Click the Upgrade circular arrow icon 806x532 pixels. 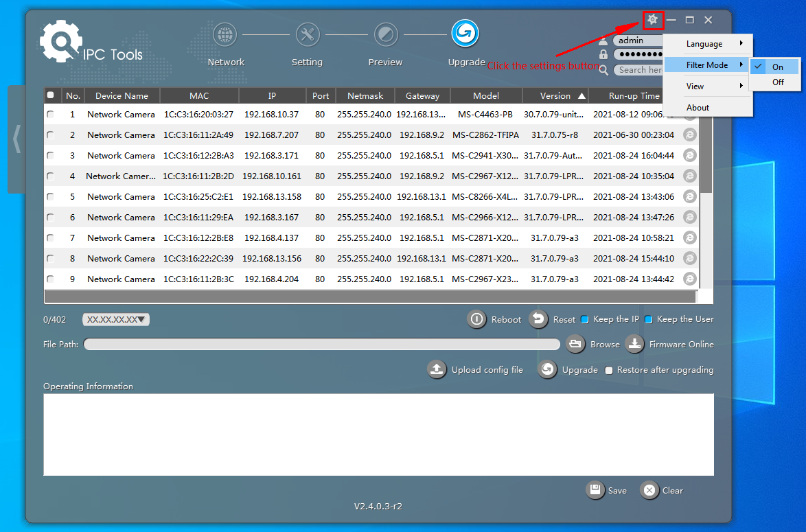[x=547, y=369]
